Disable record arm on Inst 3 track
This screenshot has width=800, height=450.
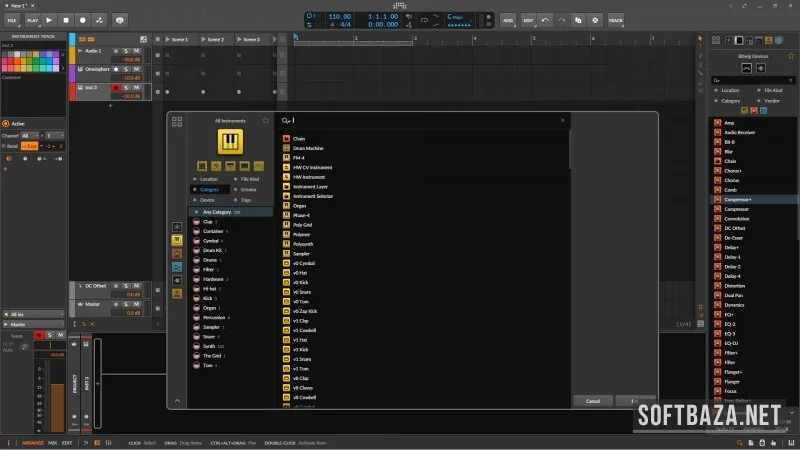click(x=116, y=88)
